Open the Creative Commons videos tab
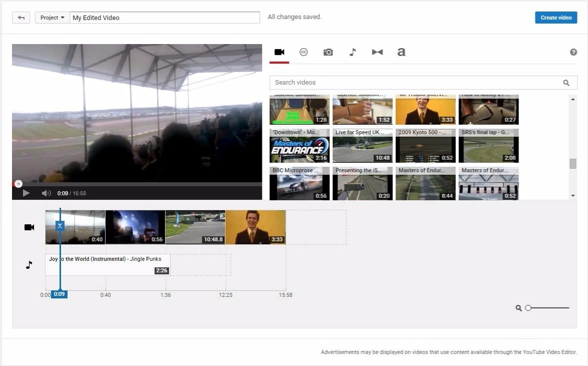Image resolution: width=588 pixels, height=366 pixels. click(x=303, y=52)
